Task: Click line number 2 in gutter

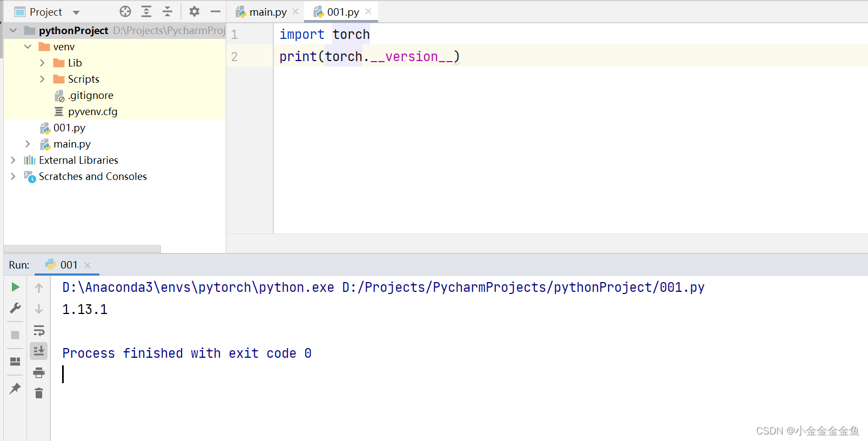Action: 234,57
